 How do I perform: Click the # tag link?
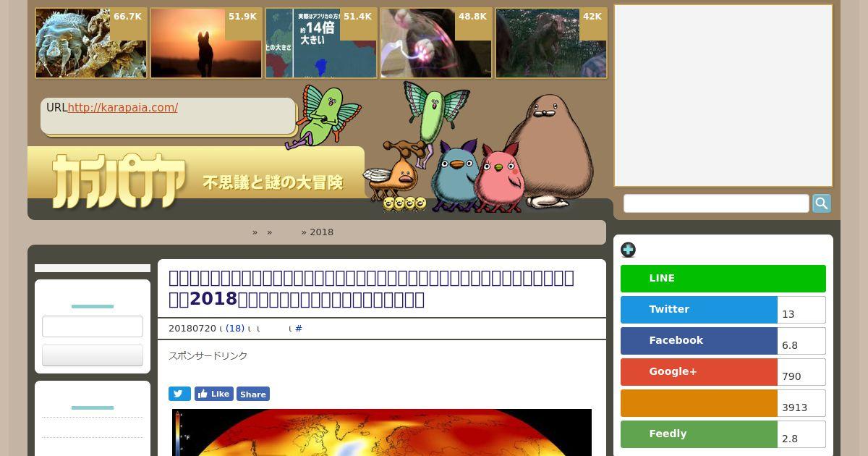(x=299, y=329)
